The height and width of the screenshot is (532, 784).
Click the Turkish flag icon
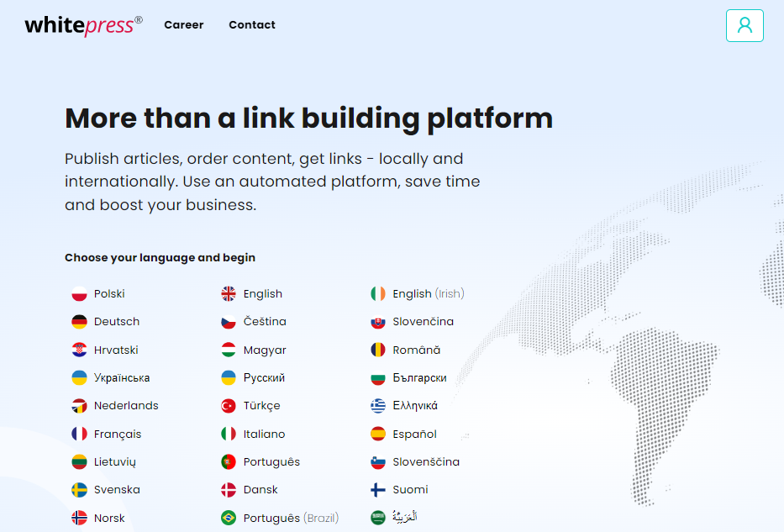pyautogui.click(x=229, y=406)
